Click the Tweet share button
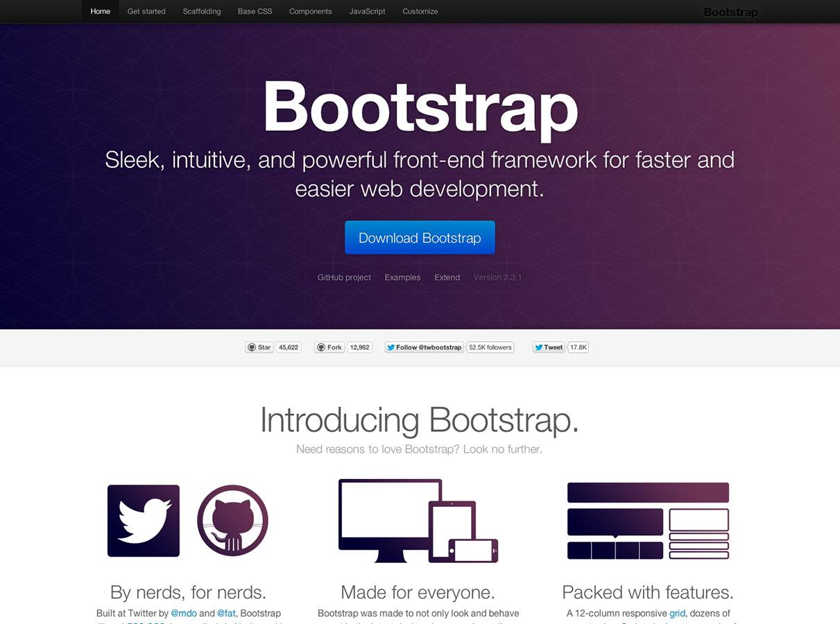 click(x=549, y=347)
